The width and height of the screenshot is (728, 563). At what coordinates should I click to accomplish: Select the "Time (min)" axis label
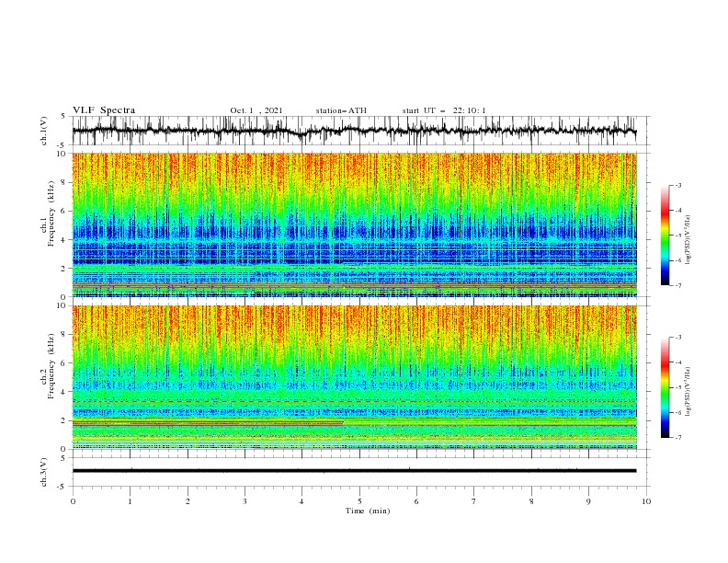click(x=368, y=511)
